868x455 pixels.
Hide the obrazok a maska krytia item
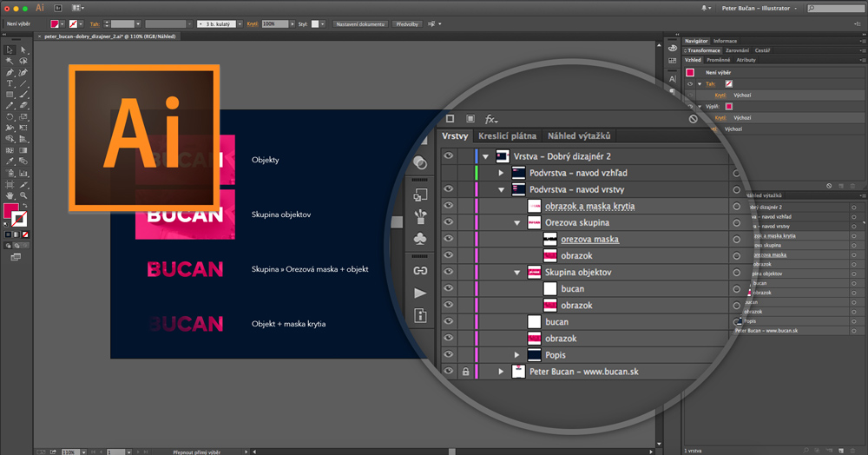[449, 206]
